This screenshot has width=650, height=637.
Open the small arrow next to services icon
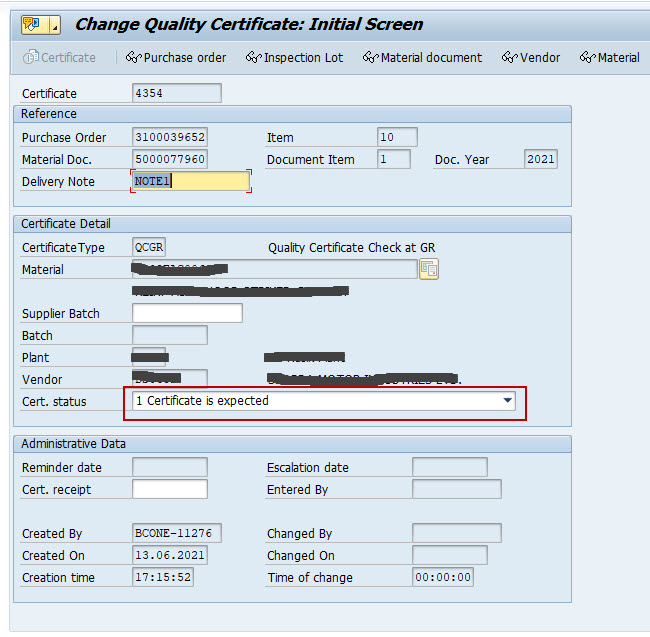point(55,25)
